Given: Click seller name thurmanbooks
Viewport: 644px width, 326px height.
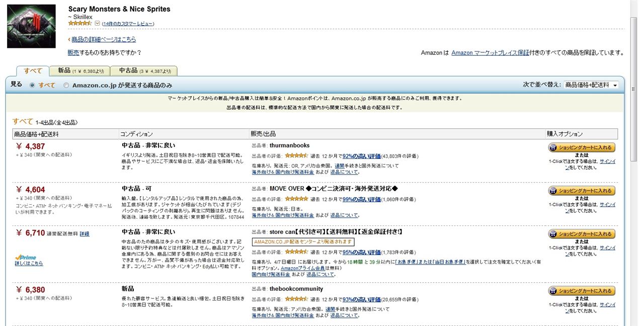Looking at the screenshot, I should 290,146.
